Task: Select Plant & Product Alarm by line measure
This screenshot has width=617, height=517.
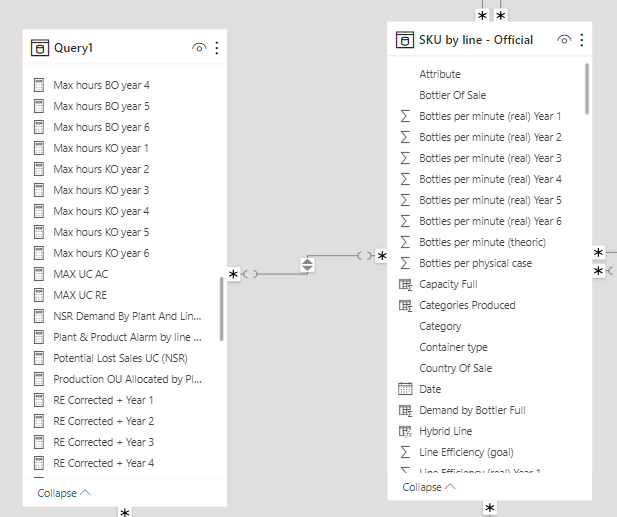Action: click(127, 337)
